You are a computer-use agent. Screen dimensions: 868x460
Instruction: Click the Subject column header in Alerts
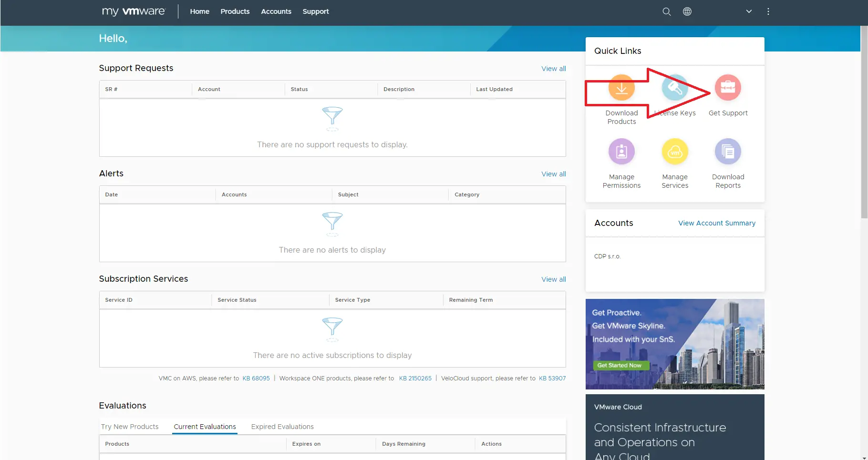(390, 194)
